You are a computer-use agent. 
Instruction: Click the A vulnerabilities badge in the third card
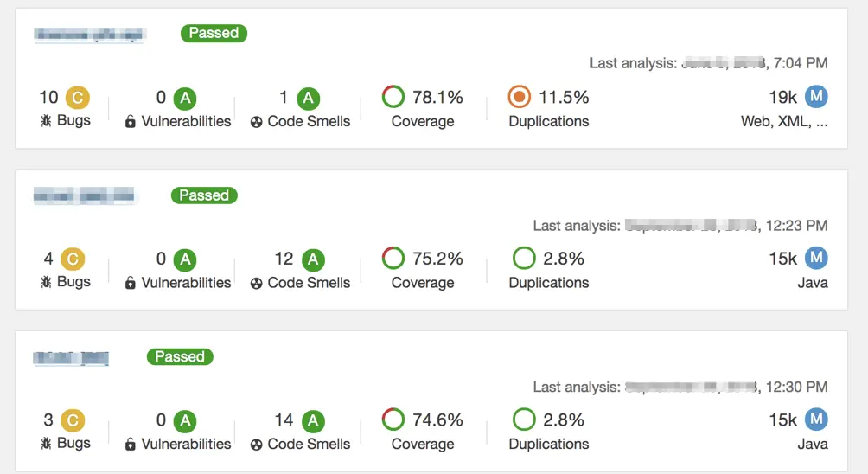point(184,420)
